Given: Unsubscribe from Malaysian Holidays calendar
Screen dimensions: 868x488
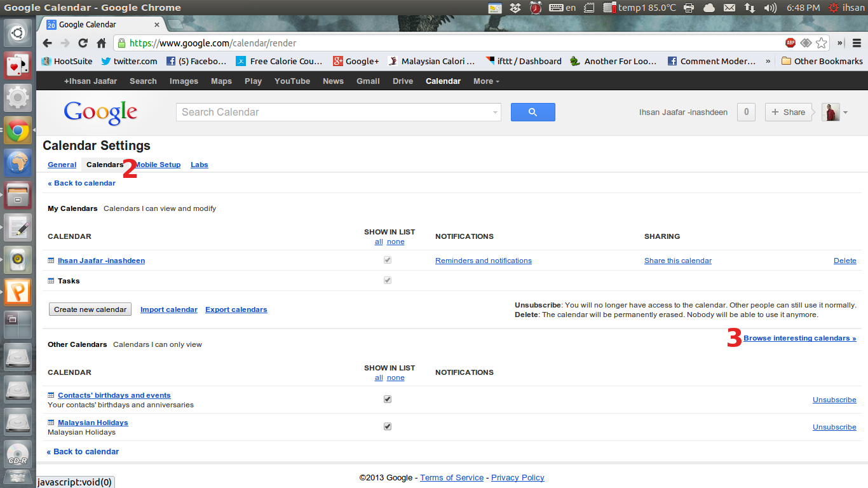Looking at the screenshot, I should pos(834,427).
